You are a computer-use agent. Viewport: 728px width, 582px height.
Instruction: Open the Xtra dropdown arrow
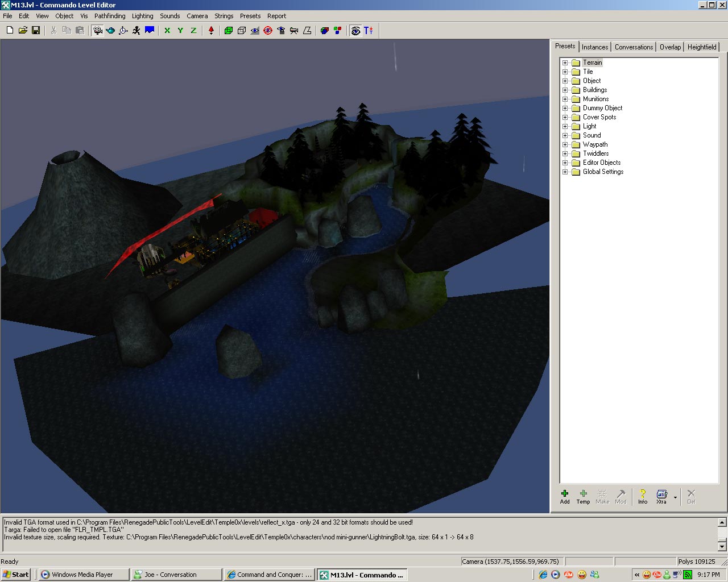pyautogui.click(x=675, y=497)
